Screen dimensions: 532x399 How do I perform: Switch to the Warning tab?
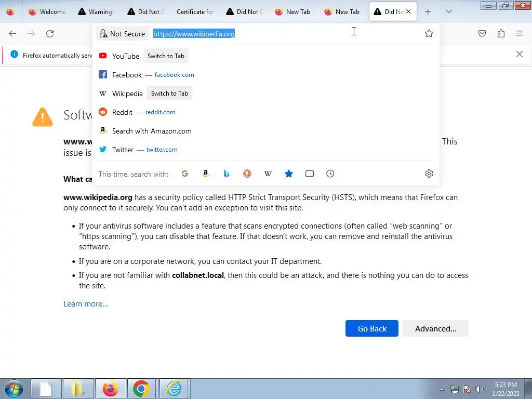click(x=96, y=12)
